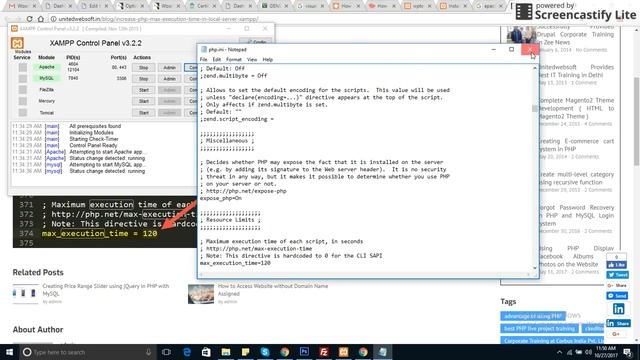Reload the browser page
The height and width of the screenshot is (360, 640).
coord(29,19)
